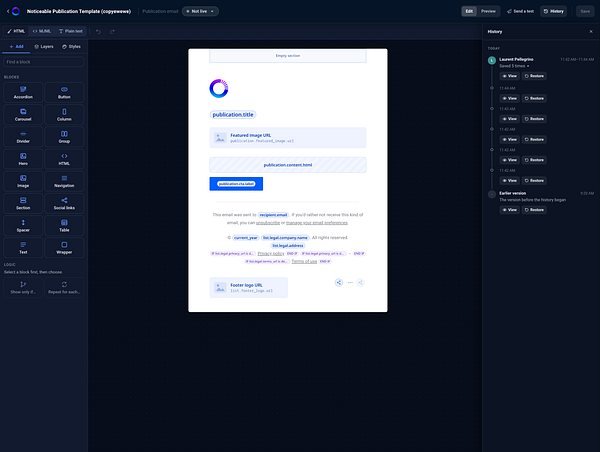
Task: View the 11:44 AM version
Action: click(509, 98)
